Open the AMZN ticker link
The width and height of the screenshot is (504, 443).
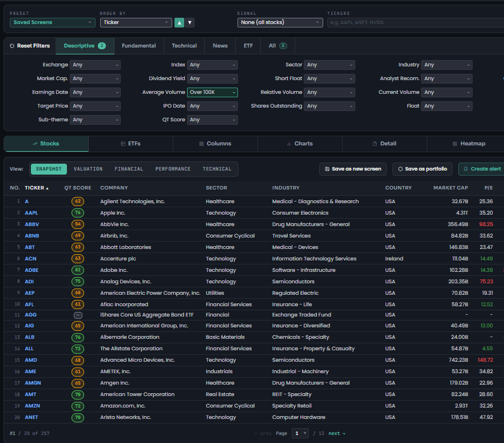(x=33, y=406)
